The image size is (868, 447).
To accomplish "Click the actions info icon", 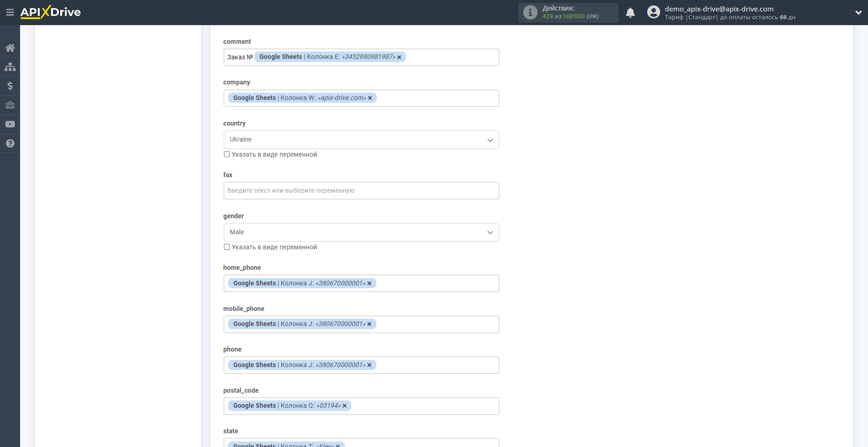I will point(530,12).
